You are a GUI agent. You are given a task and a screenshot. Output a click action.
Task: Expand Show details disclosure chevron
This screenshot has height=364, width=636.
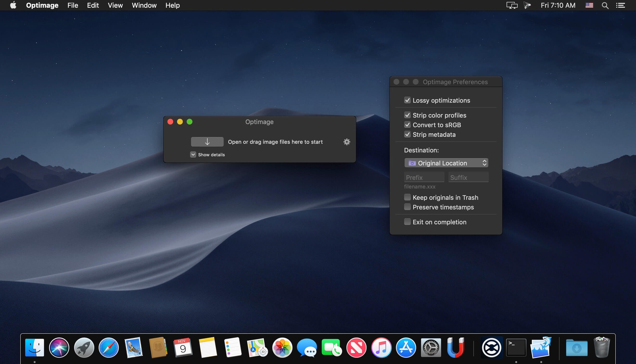pyautogui.click(x=193, y=155)
